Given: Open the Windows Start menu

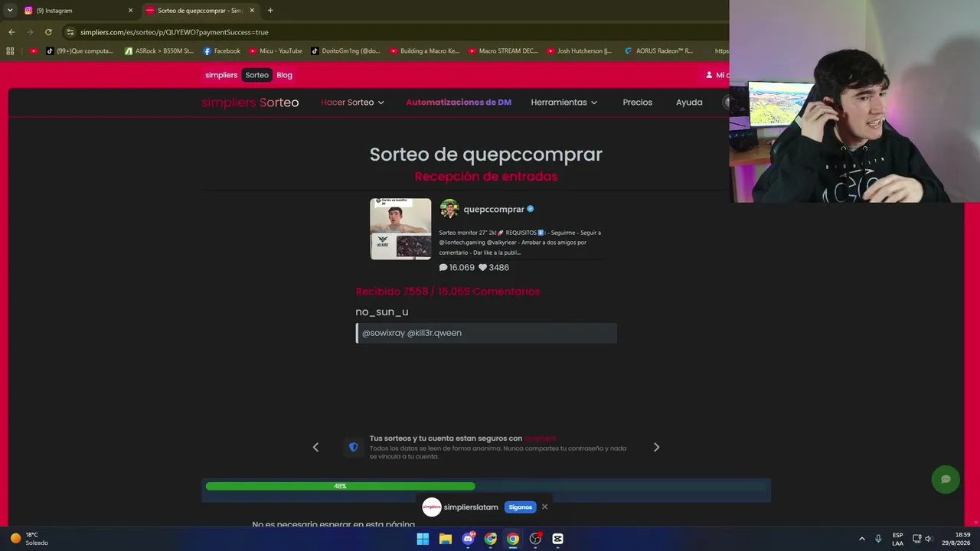Looking at the screenshot, I should [x=423, y=539].
